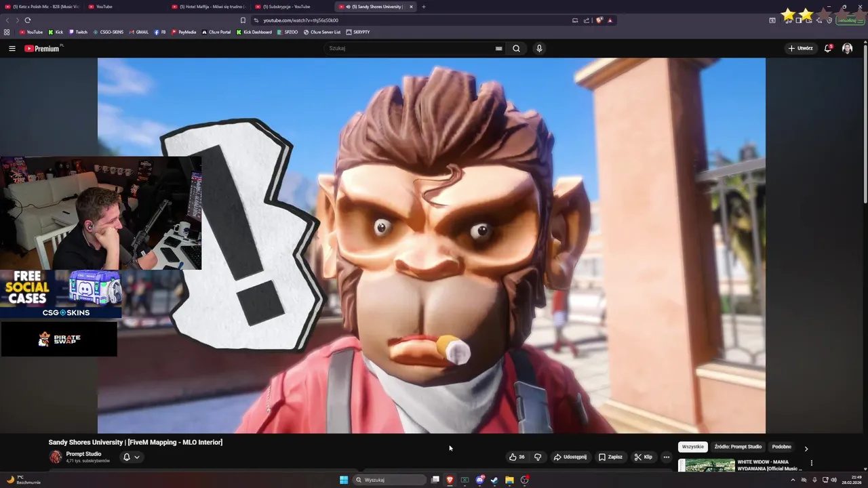The height and width of the screenshot is (488, 868).
Task: Open the Kick bookmark
Action: click(55, 32)
